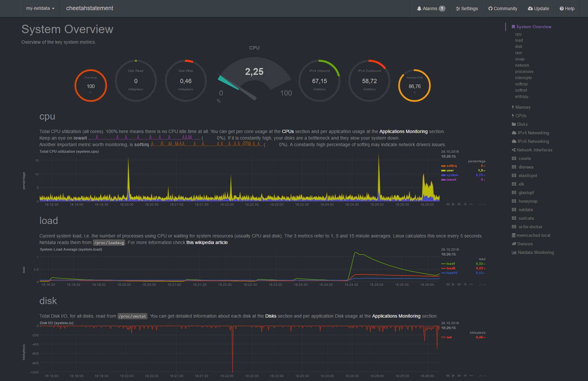Toggle the user color swatch in CPU legend
The width and height of the screenshot is (588, 381).
coord(443,170)
